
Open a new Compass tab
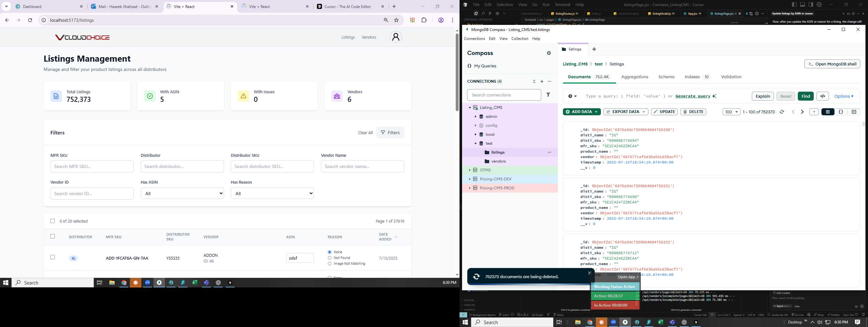pos(594,49)
